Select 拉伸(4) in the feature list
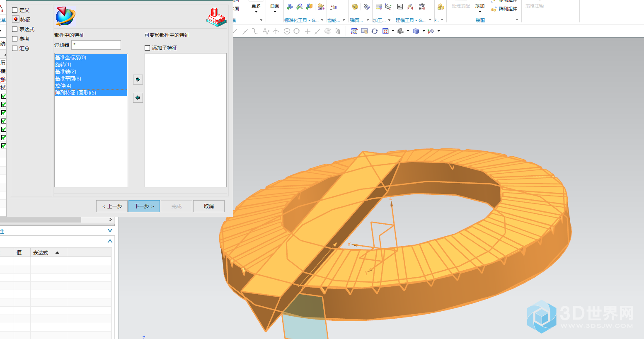This screenshot has width=644, height=339. (91, 86)
